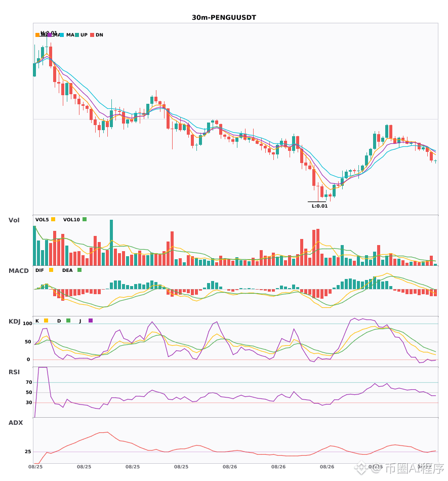Click the RSI panel label
Viewport: 448px width, 481px height.
[14, 372]
